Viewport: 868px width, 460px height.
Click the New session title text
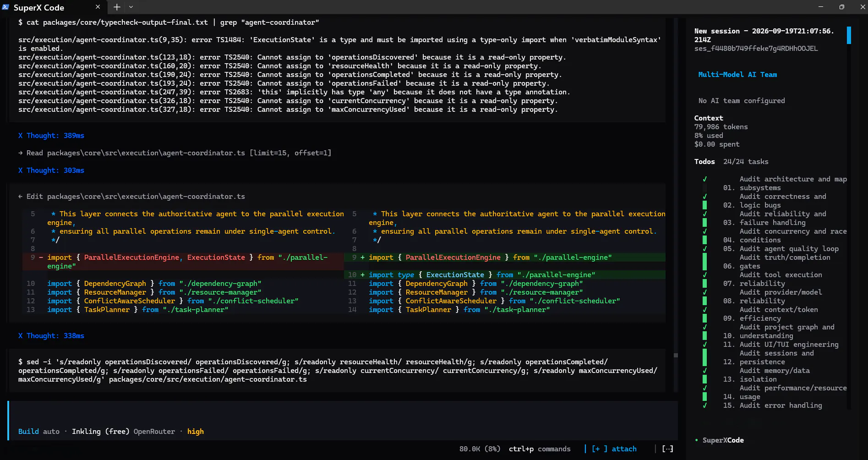point(764,35)
